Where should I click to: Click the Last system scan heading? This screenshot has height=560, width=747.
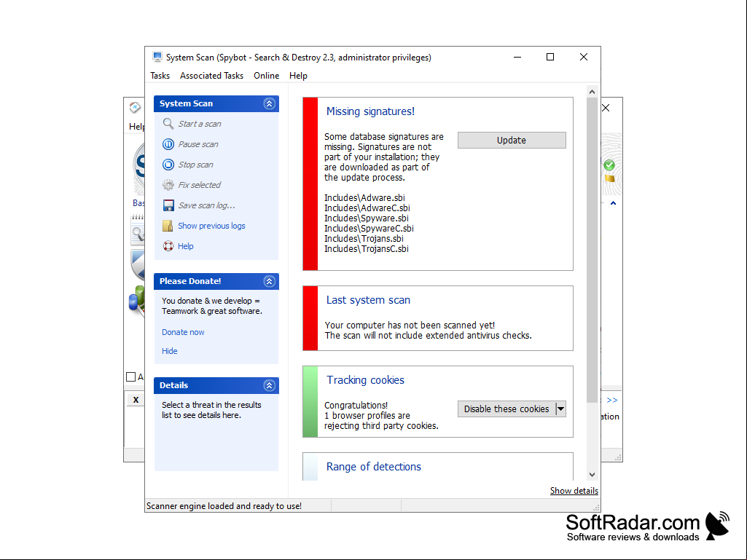(x=368, y=300)
